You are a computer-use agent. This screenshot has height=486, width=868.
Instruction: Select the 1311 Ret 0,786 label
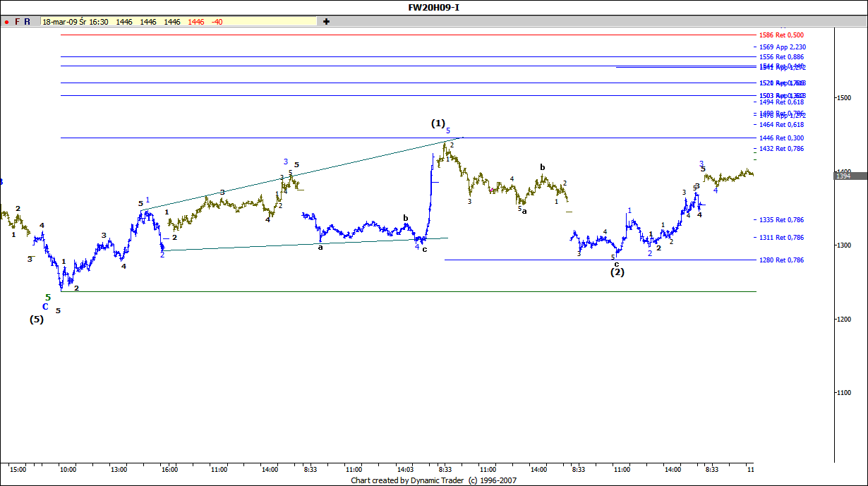click(x=781, y=237)
